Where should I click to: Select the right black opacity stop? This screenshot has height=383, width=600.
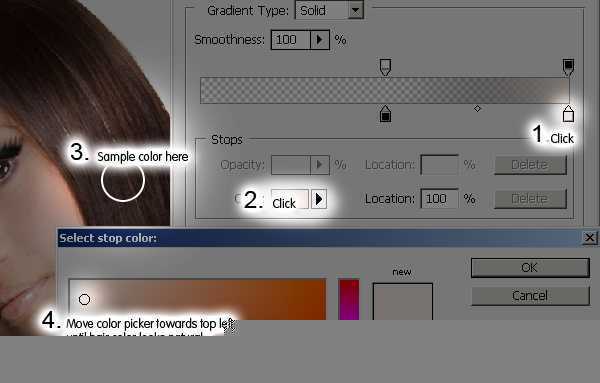pyautogui.click(x=568, y=67)
